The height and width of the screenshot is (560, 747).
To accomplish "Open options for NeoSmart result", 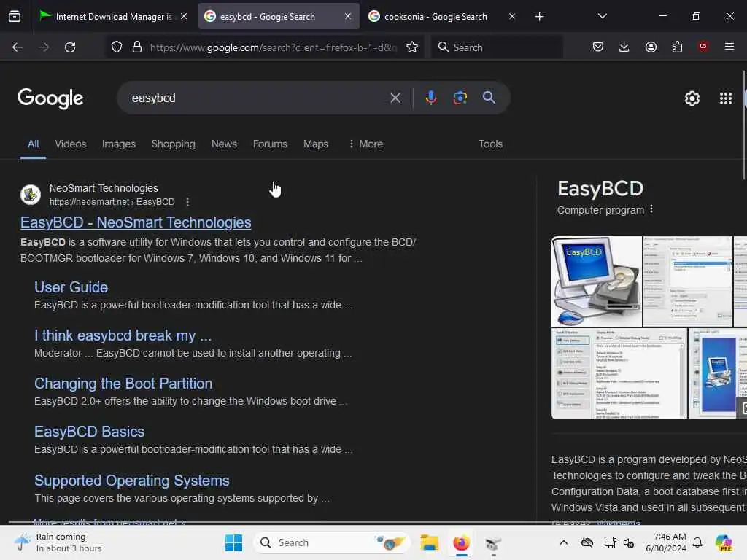I will pyautogui.click(x=187, y=202).
